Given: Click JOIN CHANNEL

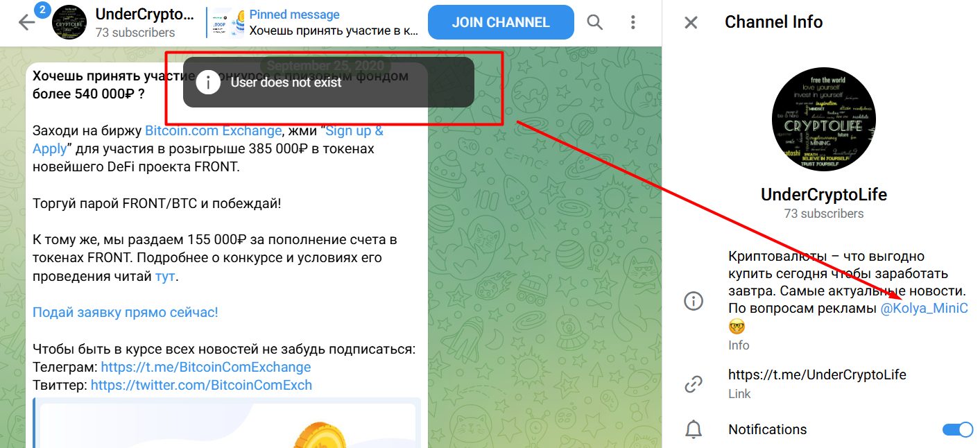Looking at the screenshot, I should point(500,21).
